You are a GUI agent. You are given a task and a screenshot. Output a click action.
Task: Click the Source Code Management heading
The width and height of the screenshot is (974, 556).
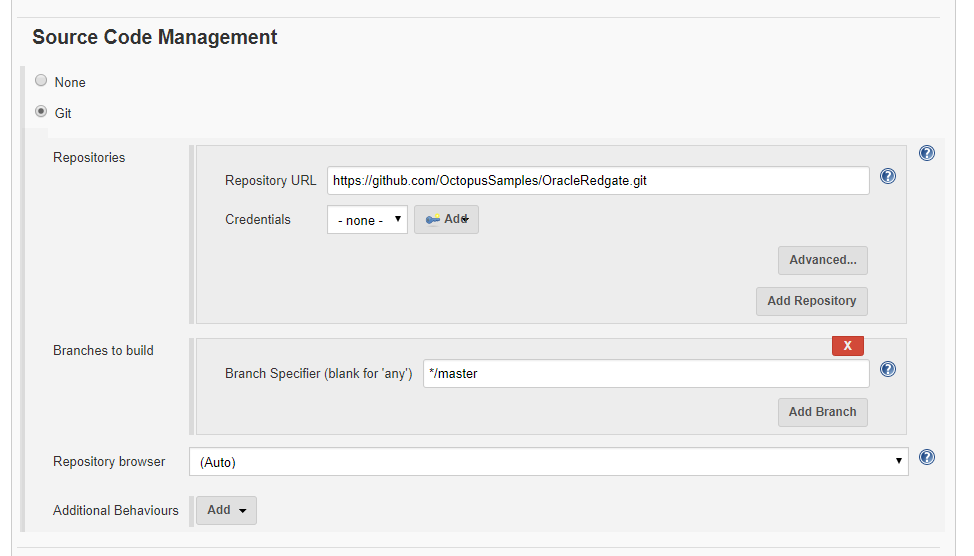click(155, 38)
